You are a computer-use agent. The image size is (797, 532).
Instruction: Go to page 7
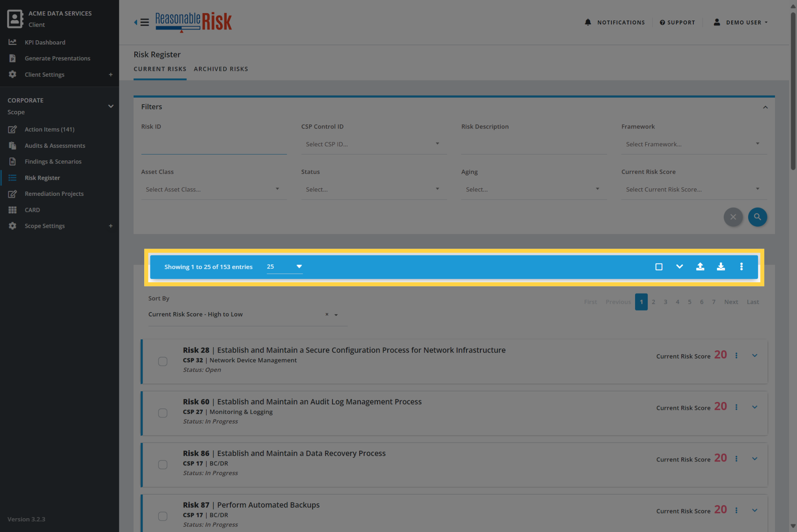coord(713,302)
